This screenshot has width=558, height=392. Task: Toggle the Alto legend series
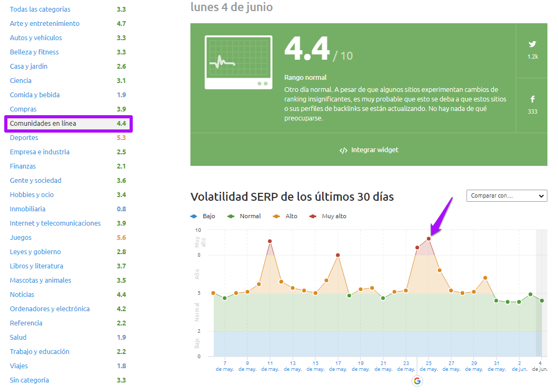click(286, 216)
